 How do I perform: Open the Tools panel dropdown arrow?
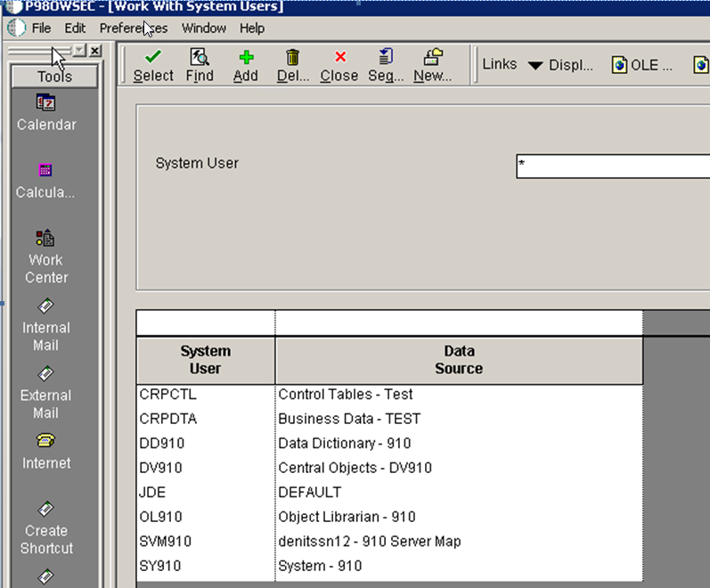click(79, 50)
